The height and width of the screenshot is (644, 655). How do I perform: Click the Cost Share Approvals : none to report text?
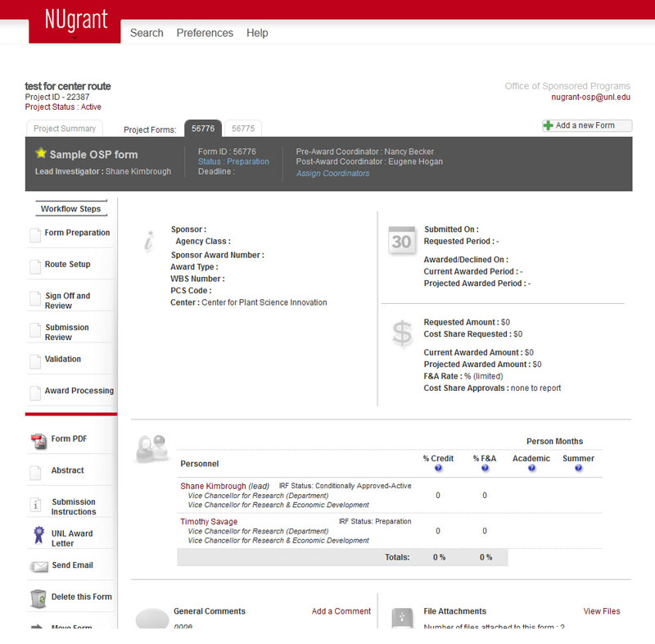(492, 388)
